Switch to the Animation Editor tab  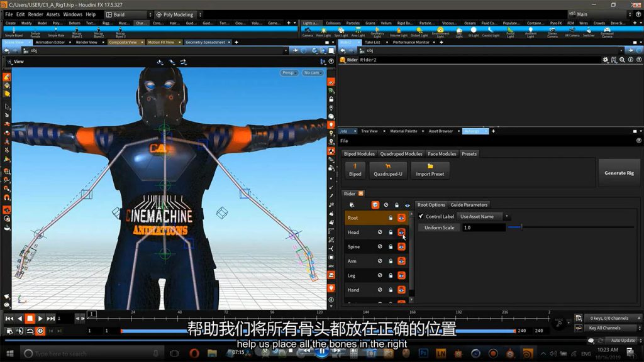[x=50, y=42]
